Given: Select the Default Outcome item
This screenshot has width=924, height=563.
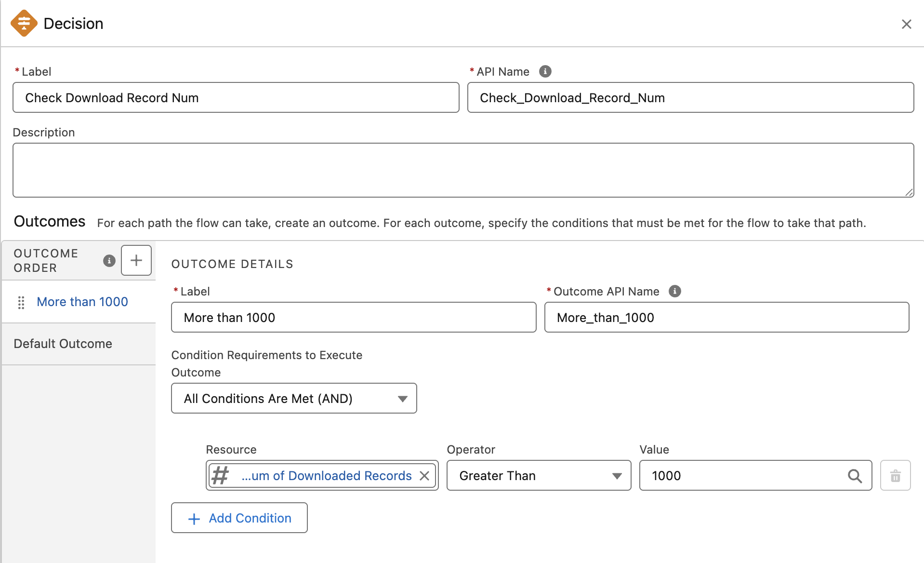Looking at the screenshot, I should [x=63, y=344].
